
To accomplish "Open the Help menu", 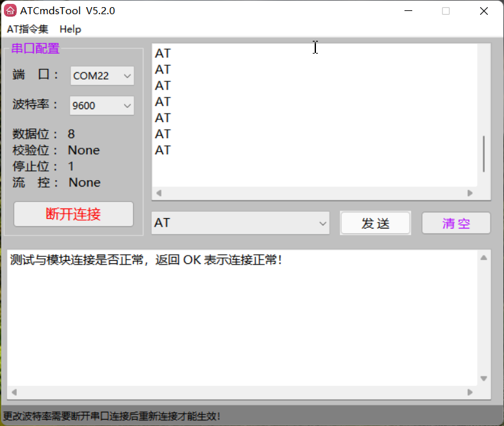I will pyautogui.click(x=70, y=29).
